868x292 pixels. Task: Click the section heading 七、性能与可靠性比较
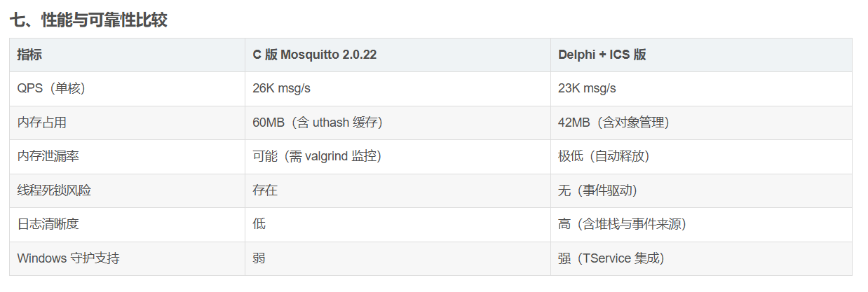coord(88,20)
